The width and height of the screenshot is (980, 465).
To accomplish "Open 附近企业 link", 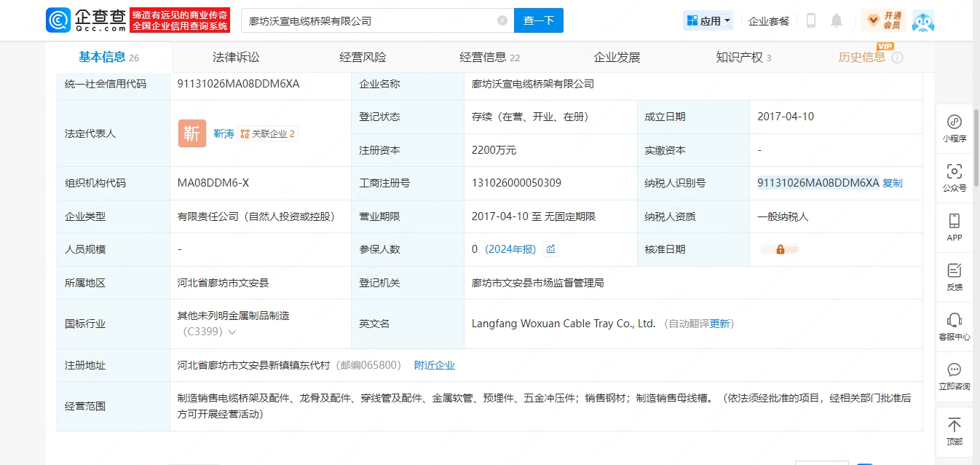I will point(435,365).
